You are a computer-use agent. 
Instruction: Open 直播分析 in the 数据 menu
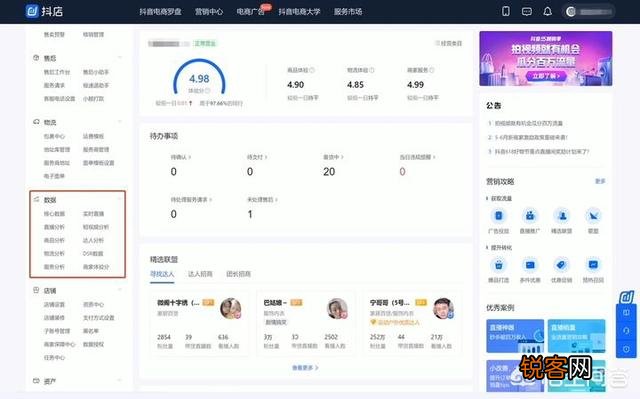pos(54,227)
